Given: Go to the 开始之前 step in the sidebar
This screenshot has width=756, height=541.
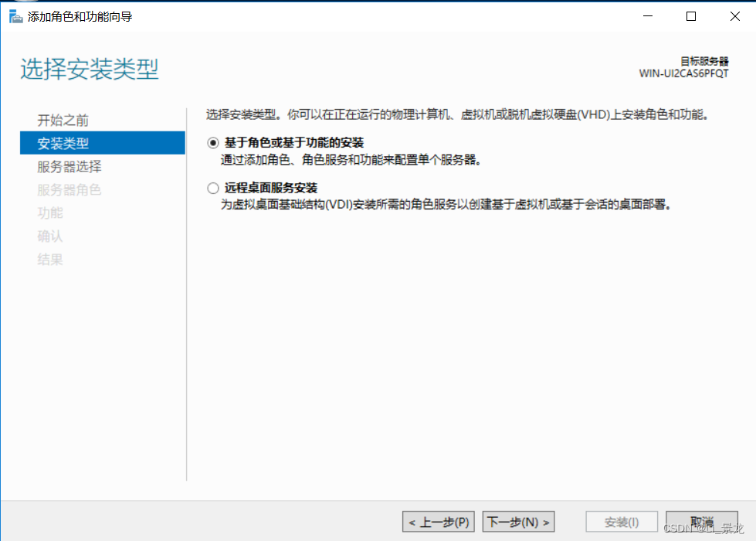Looking at the screenshot, I should pyautogui.click(x=63, y=120).
